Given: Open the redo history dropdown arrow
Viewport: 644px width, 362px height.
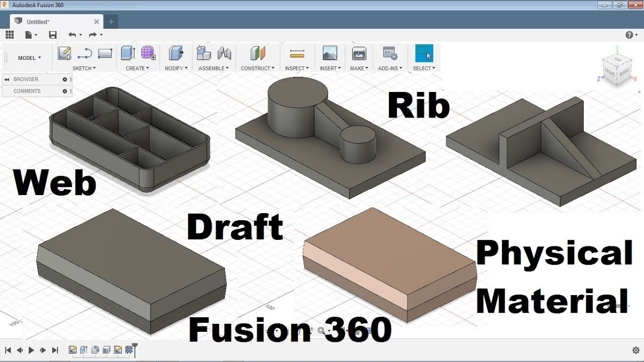Looking at the screenshot, I should [x=101, y=35].
